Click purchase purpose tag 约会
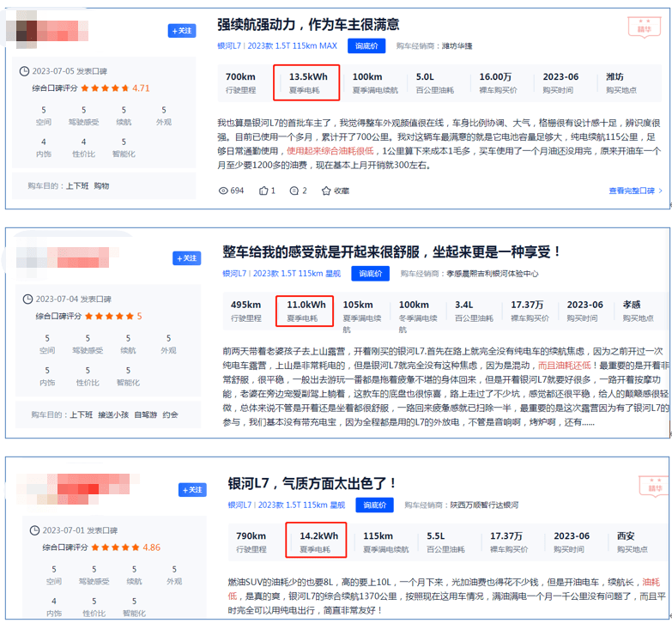This screenshot has height=623, width=672. (171, 414)
